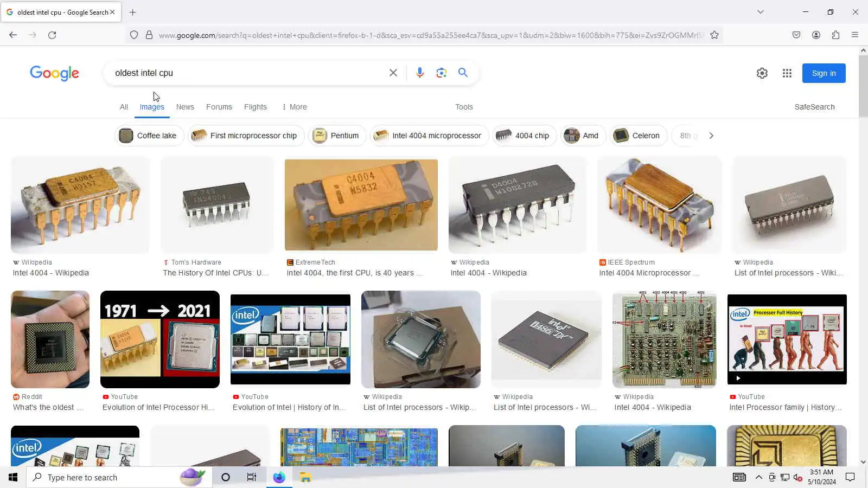
Task: Filter by the Pentium chip
Action: point(337,136)
